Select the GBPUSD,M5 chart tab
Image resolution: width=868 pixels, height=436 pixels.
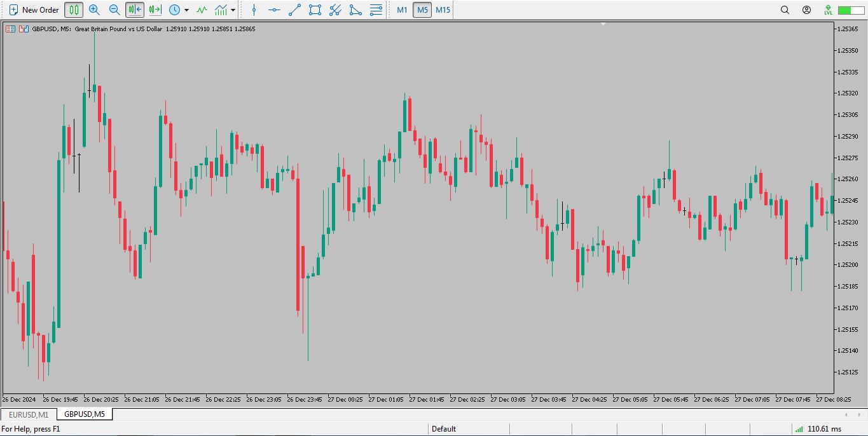click(85, 414)
